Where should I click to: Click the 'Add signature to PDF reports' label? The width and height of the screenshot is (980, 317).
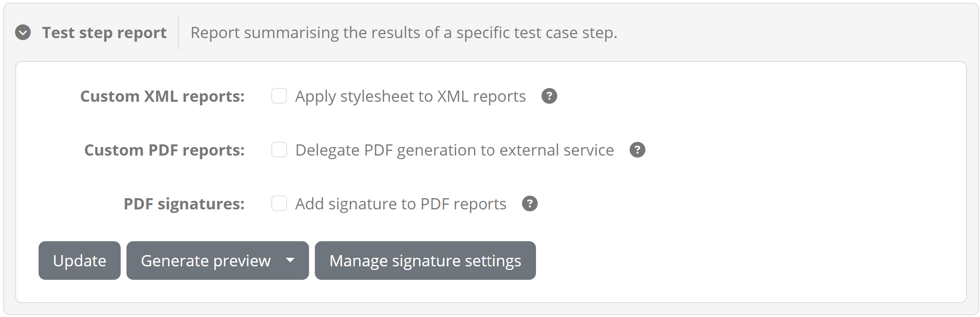click(401, 204)
